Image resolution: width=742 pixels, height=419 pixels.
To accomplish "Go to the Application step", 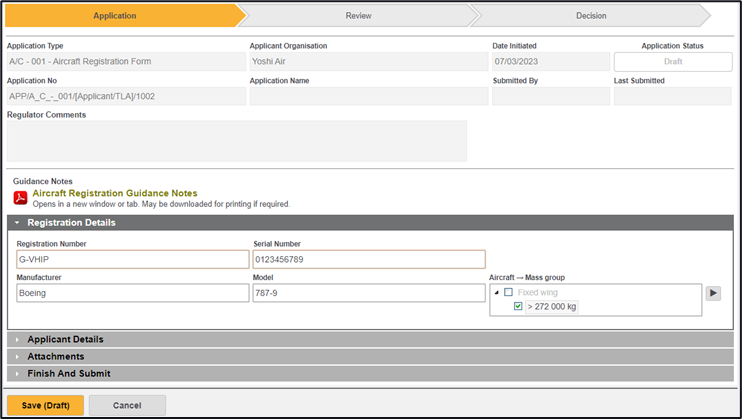I will click(x=115, y=16).
